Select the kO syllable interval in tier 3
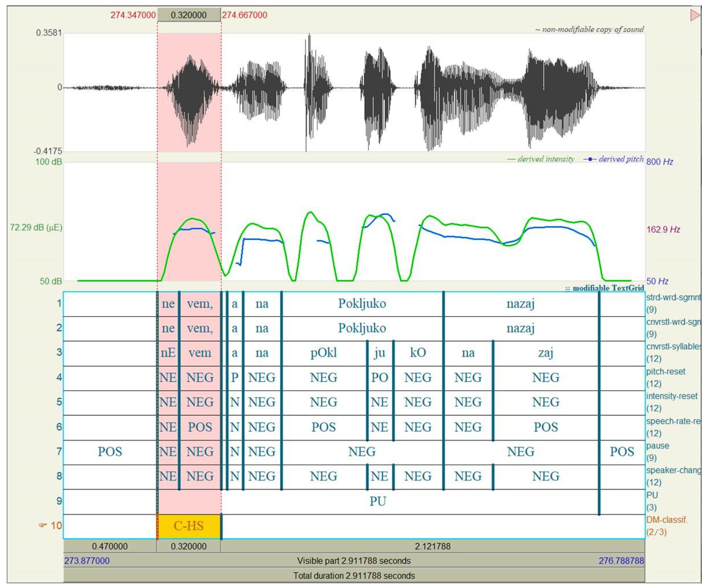This screenshot has width=707, height=588. [x=418, y=353]
